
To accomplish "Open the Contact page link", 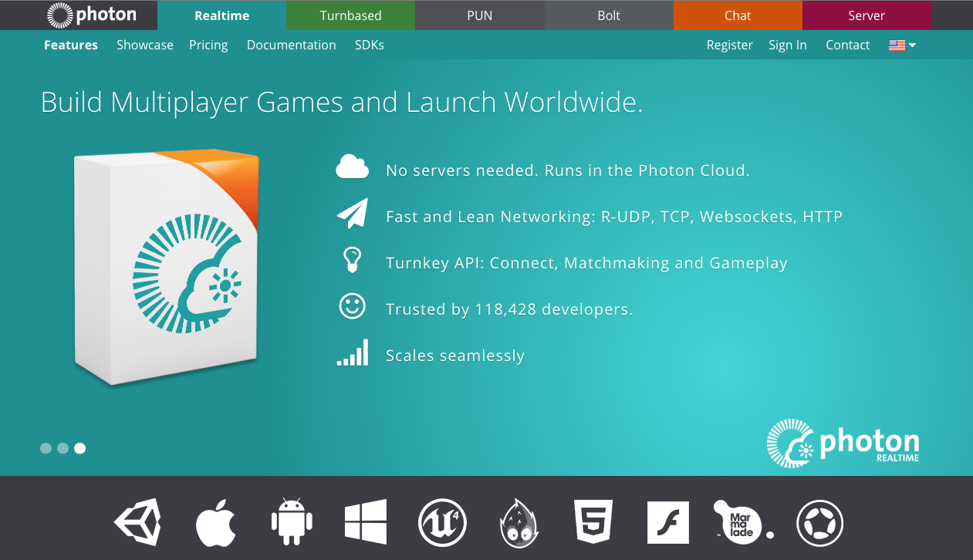I will 847,45.
